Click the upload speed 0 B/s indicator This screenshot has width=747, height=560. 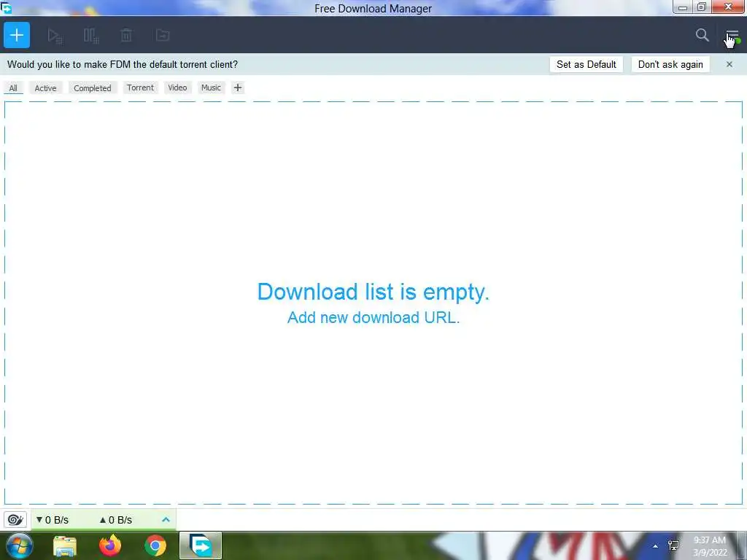[x=116, y=520]
